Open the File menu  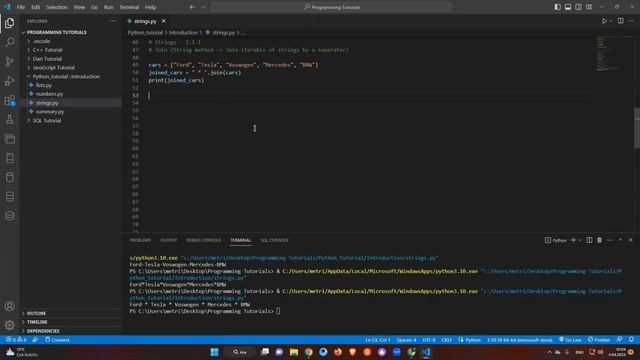tap(21, 7)
